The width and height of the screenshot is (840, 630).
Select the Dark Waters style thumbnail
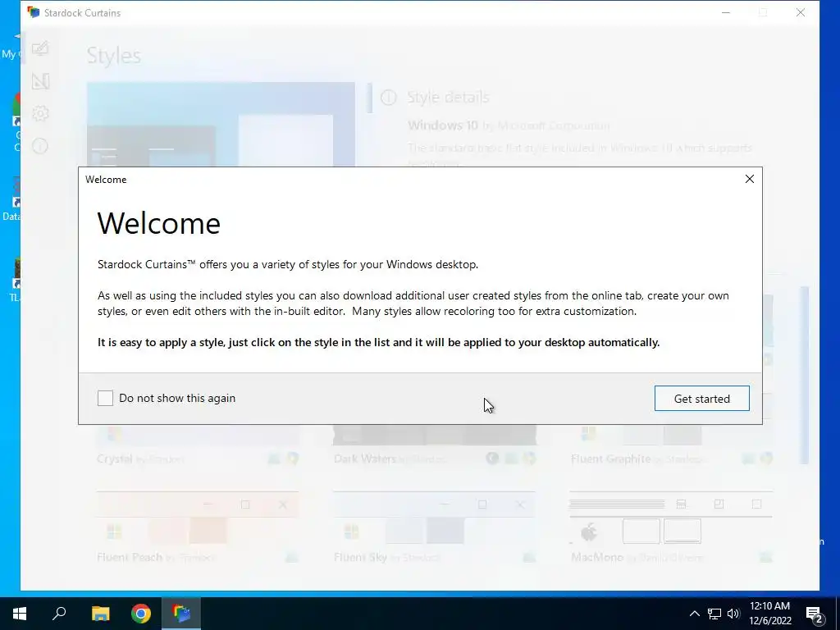click(435, 445)
